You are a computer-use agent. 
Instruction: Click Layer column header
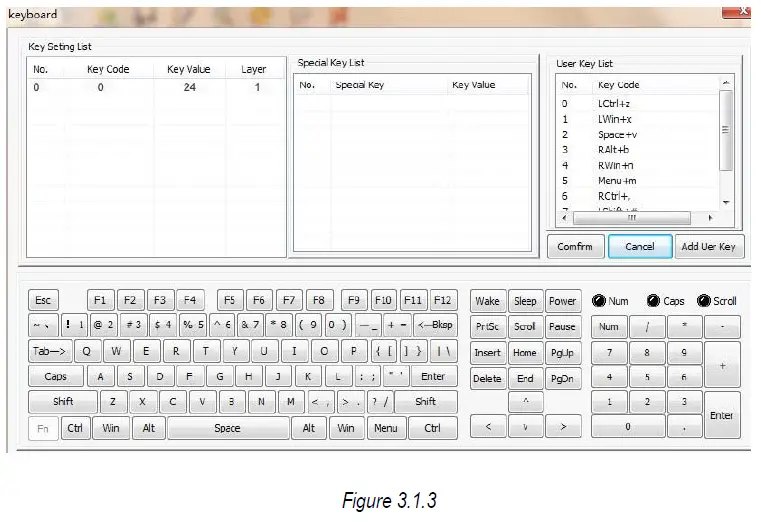click(254, 69)
